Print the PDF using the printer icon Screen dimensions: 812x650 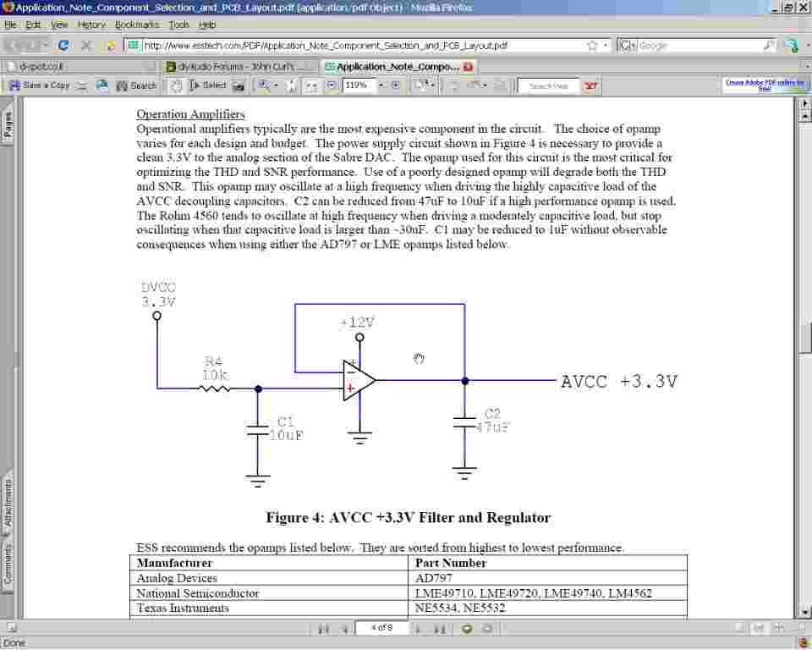(x=102, y=85)
